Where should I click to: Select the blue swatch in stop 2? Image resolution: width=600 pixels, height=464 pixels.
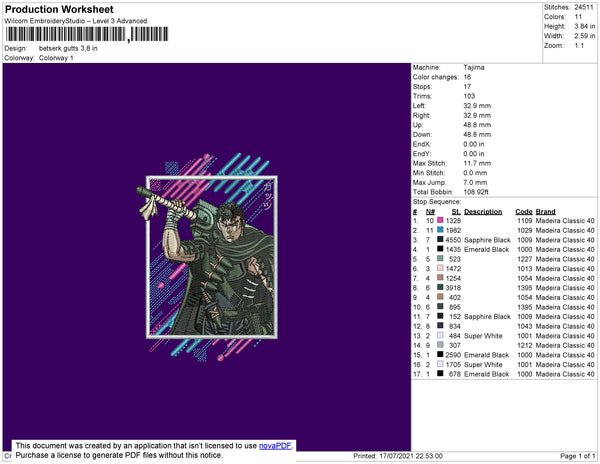click(440, 230)
